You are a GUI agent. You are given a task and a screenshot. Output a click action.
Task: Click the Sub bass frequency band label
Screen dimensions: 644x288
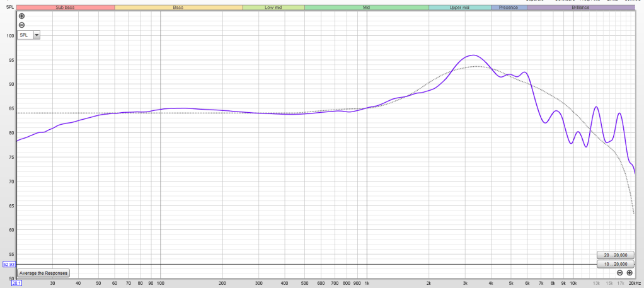pos(65,8)
